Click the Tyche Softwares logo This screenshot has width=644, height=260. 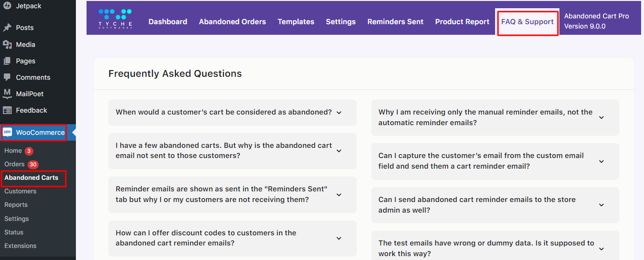115,19
